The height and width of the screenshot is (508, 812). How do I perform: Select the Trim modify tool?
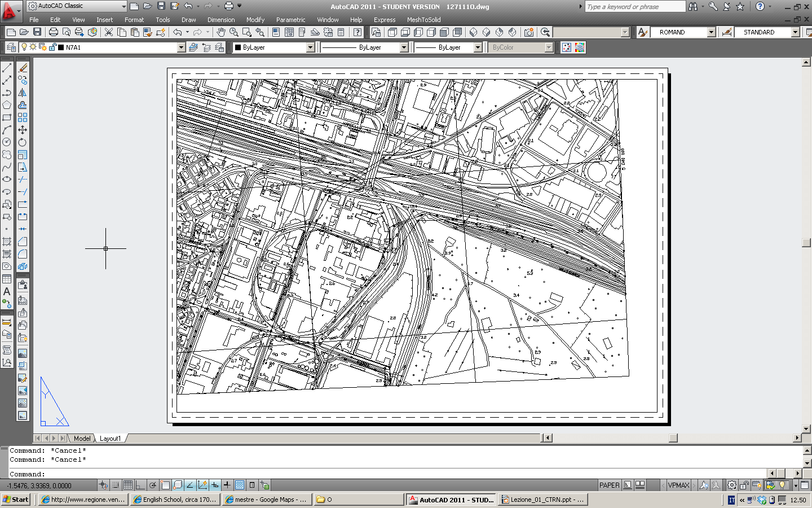coord(23,179)
